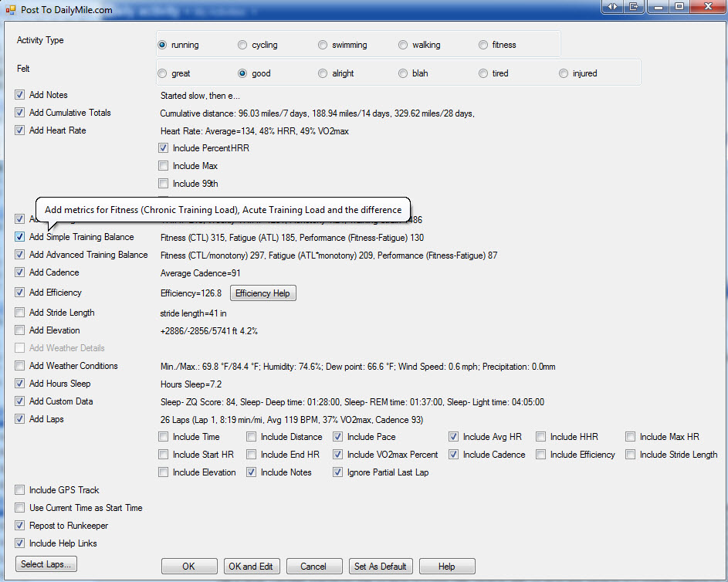Check Include Time for laps
This screenshot has height=582, width=728.
click(163, 437)
